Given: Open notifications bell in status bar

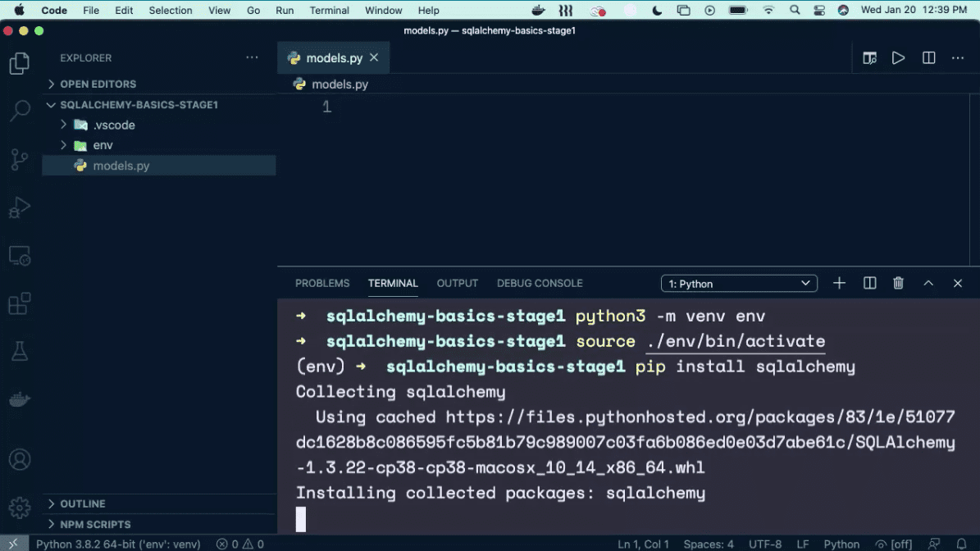Looking at the screenshot, I should point(962,544).
